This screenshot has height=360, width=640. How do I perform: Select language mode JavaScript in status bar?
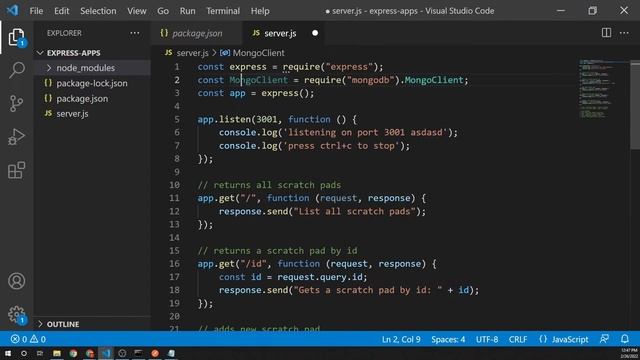coord(570,339)
